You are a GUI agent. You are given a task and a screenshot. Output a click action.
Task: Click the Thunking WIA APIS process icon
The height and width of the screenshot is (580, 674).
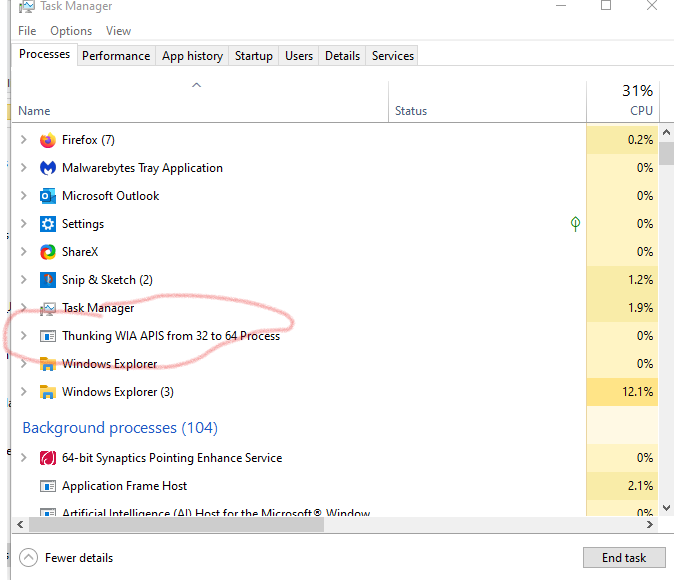pos(48,336)
